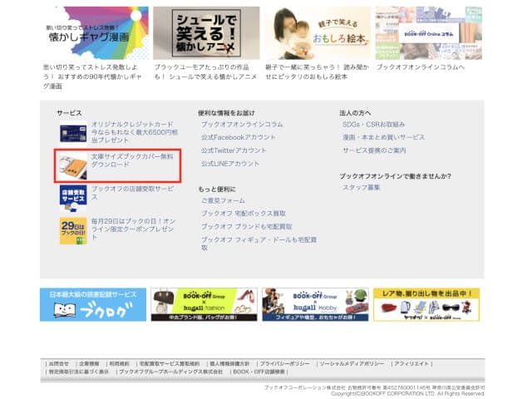Click the おもしろ絵本 mother and baby image
The width and height of the screenshot is (532, 399).
click(x=318, y=33)
